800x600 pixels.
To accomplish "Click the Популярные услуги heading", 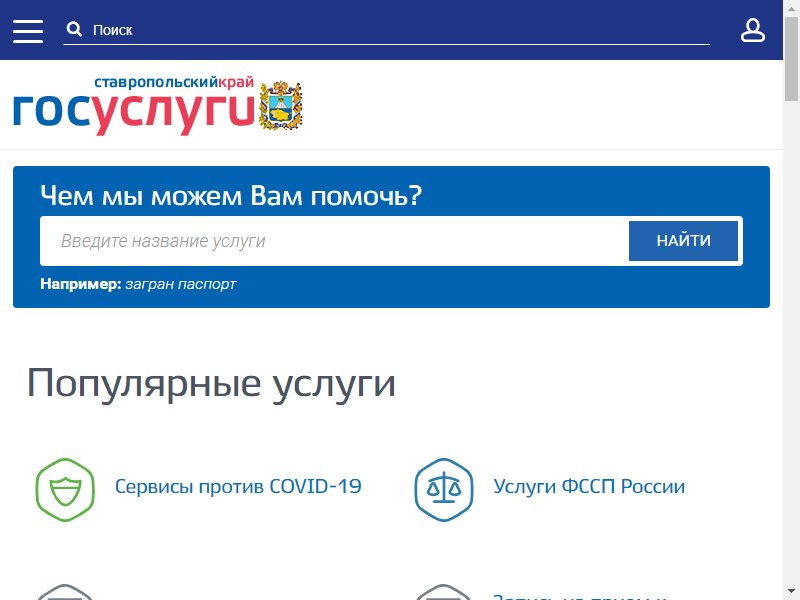I will (x=211, y=384).
